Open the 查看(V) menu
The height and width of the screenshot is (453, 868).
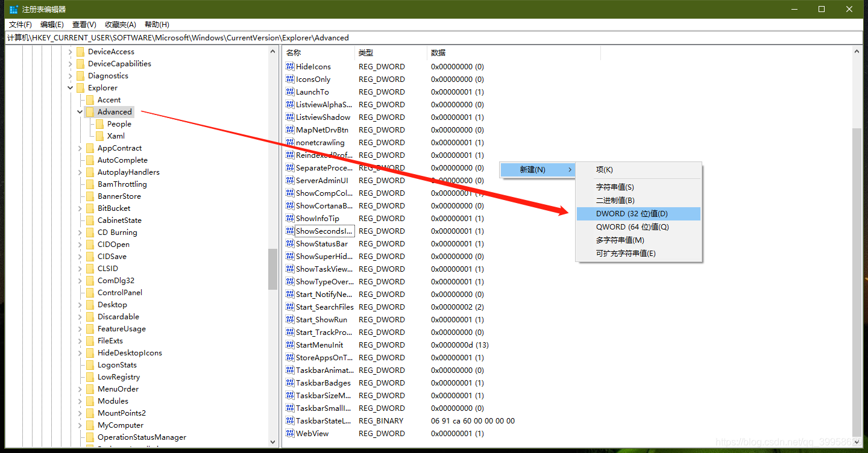point(84,25)
